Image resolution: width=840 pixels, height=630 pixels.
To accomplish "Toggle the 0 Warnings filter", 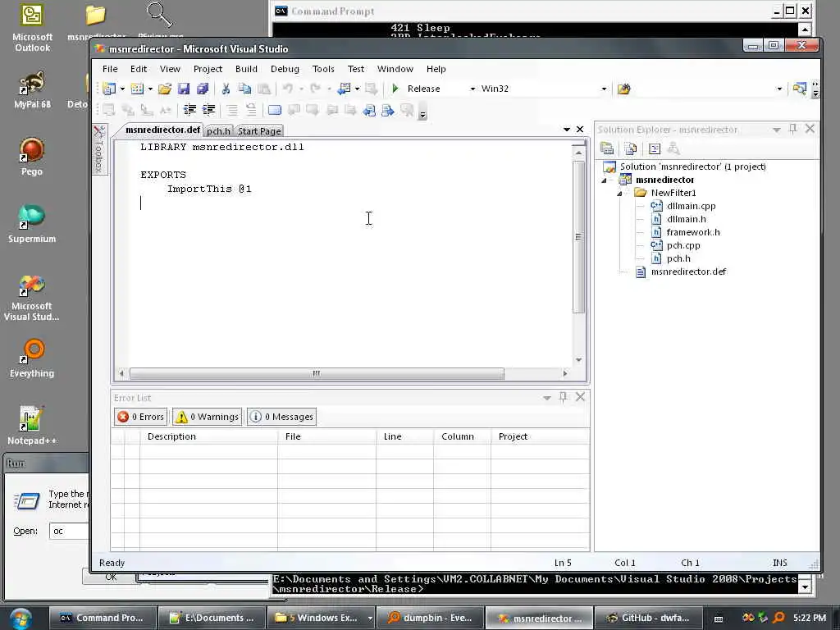I will point(208,417).
